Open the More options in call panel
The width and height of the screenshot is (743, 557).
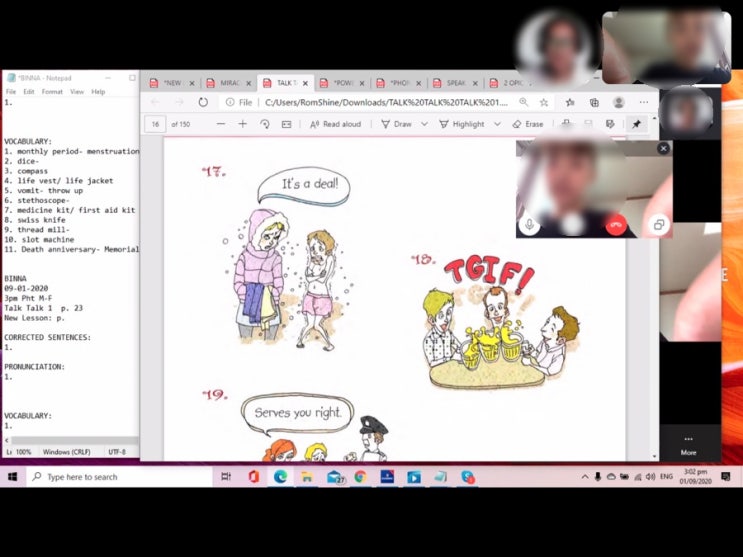pyautogui.click(x=689, y=446)
